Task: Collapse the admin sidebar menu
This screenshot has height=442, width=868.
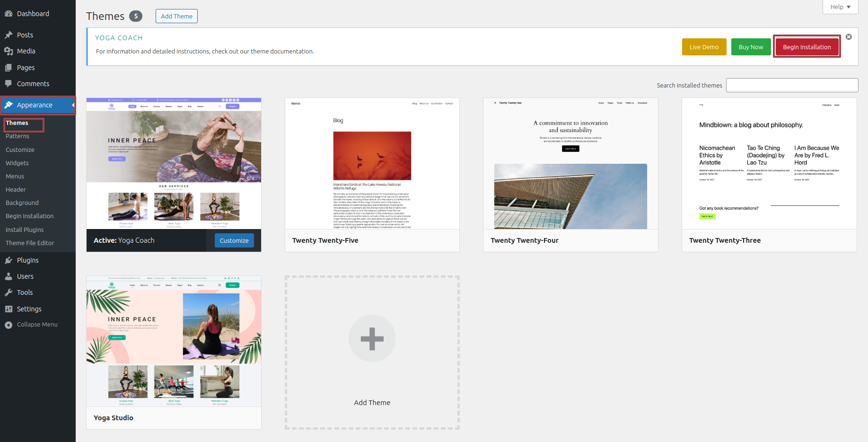Action: pos(38,325)
